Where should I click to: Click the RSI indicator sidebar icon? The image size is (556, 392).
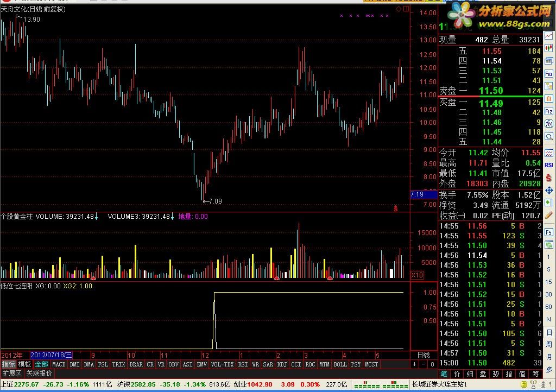point(548,165)
